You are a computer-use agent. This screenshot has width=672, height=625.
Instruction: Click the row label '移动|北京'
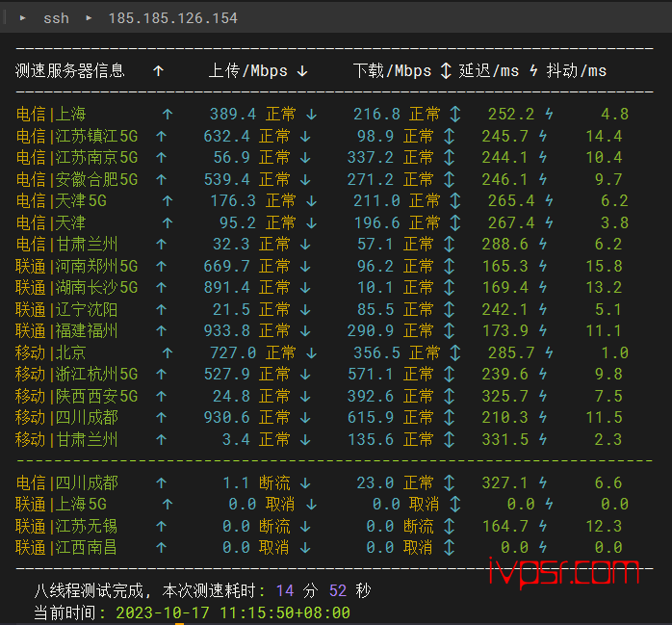click(x=51, y=352)
